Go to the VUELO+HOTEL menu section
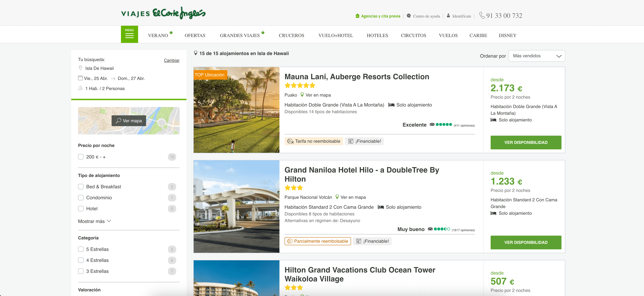The image size is (644, 296). 336,35
